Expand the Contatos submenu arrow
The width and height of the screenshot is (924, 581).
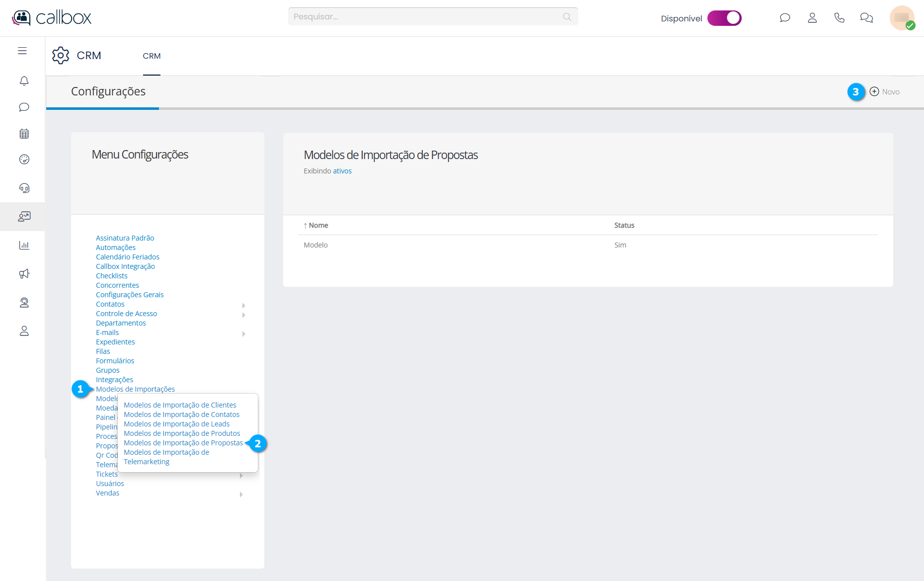(x=243, y=305)
